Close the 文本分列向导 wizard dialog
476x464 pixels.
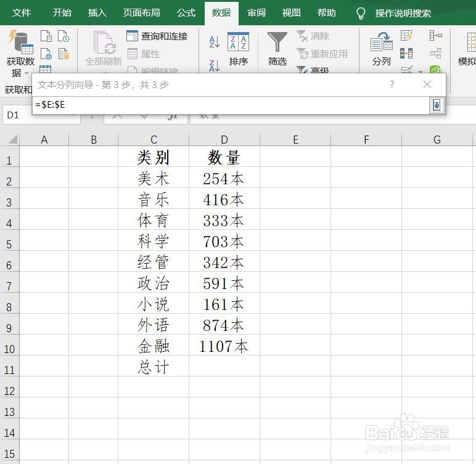427,84
